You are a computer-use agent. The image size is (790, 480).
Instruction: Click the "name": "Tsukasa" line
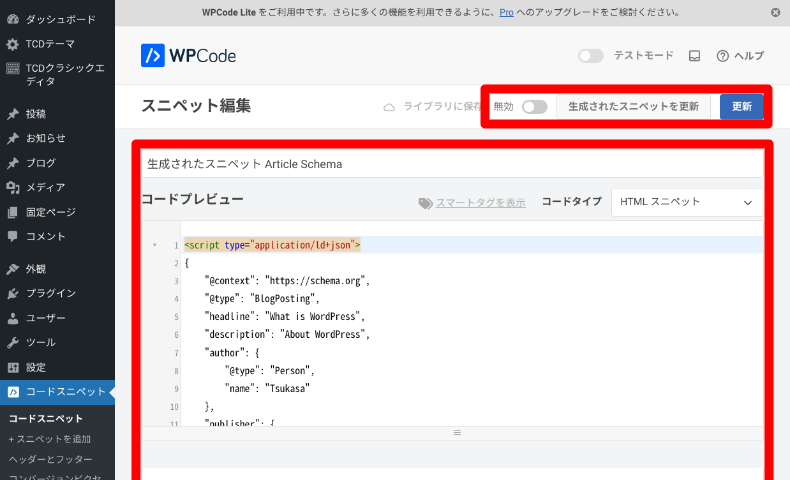(267, 389)
